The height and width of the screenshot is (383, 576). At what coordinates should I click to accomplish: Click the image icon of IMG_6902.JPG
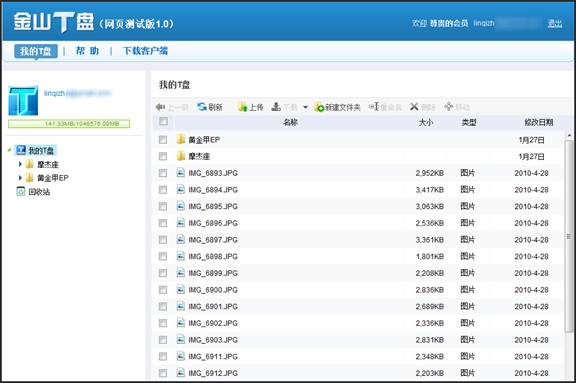[181, 323]
